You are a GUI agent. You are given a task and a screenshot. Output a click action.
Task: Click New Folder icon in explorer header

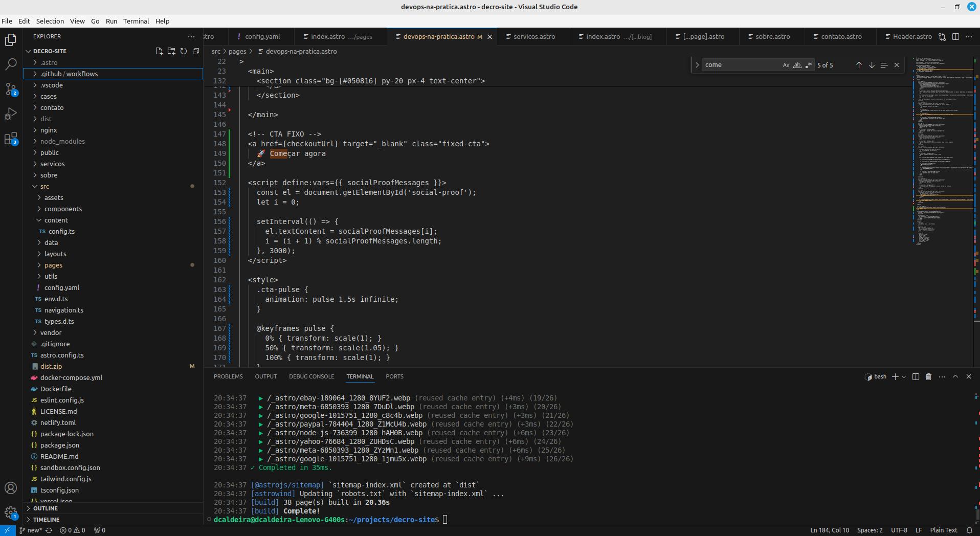171,51
